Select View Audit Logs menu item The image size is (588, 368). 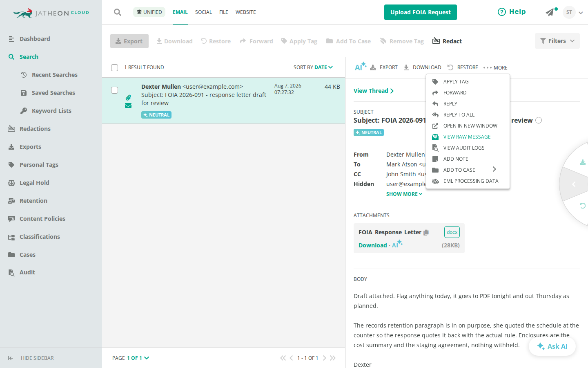tap(468, 148)
